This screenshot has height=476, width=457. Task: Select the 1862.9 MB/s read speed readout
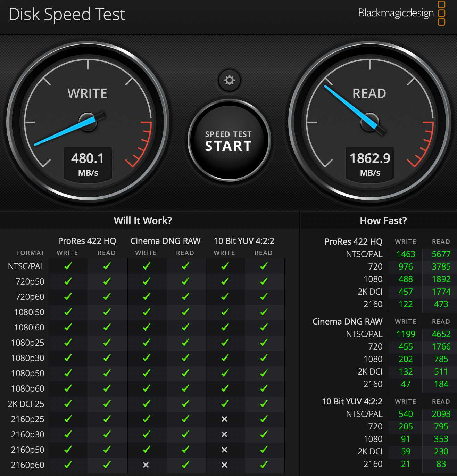[x=370, y=163]
